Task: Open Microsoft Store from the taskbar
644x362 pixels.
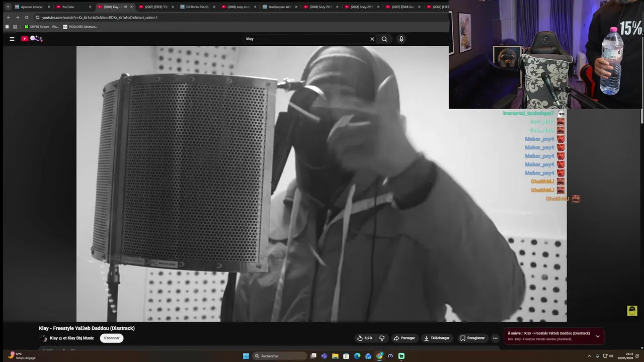Action: [346, 356]
